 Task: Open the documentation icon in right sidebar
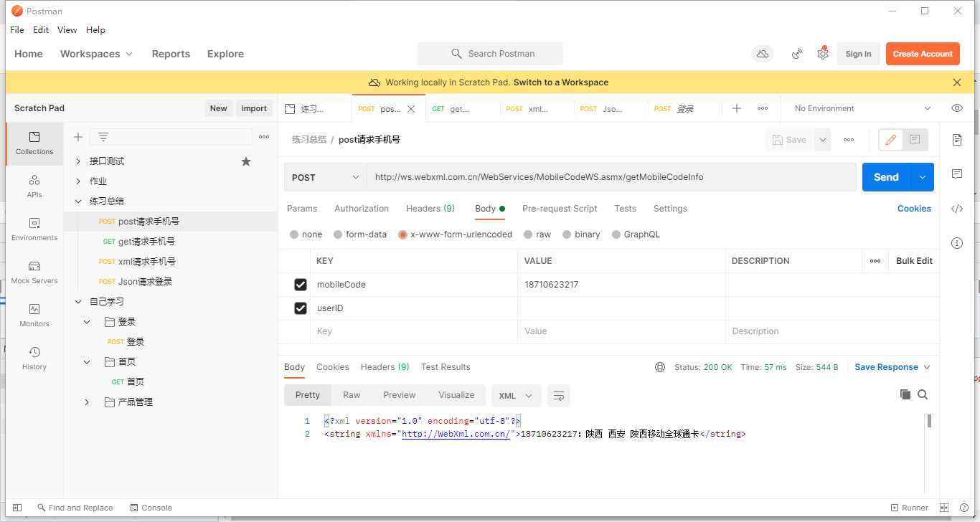coord(957,140)
